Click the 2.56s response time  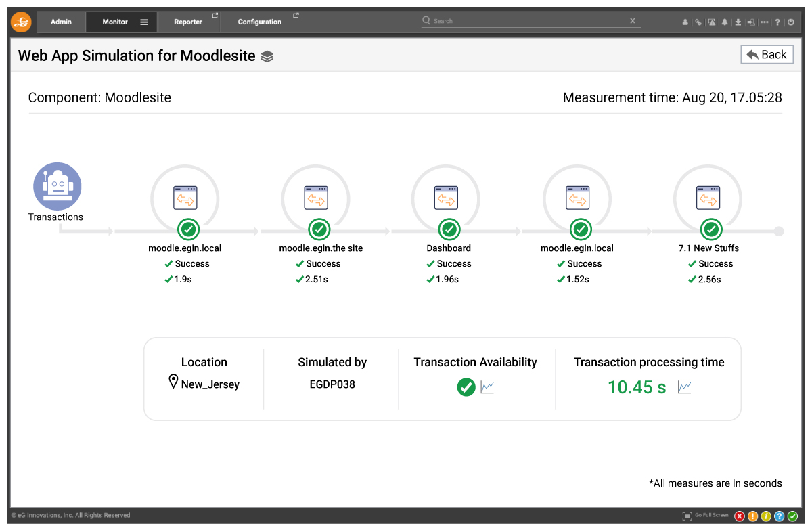709,280
